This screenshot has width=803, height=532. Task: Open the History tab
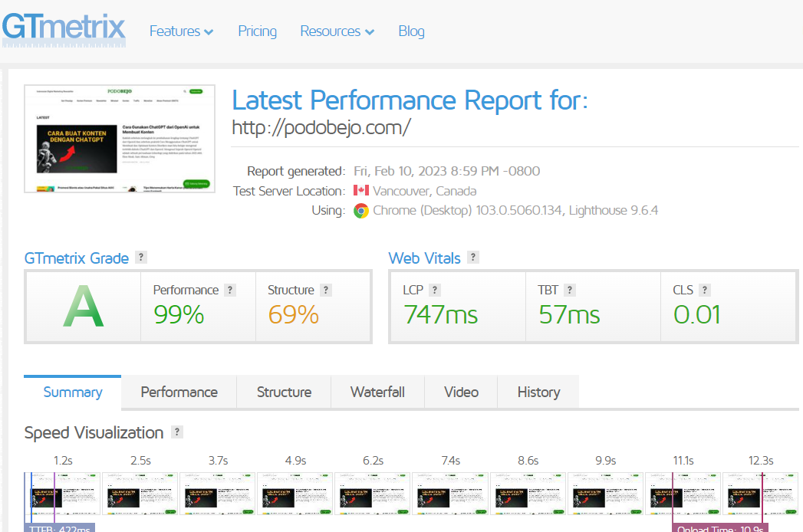[538, 392]
